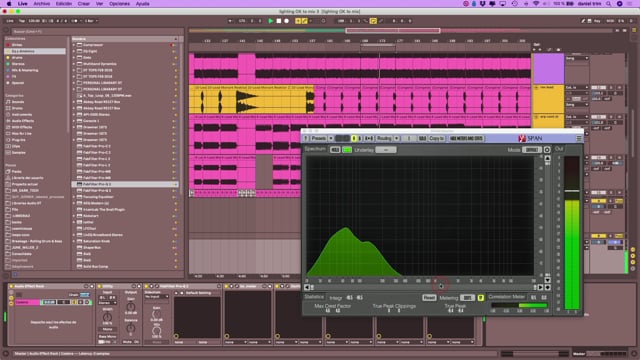Click the arrangement overview loop region bar
Viewport: 640px width, 360px height.
click(x=393, y=31)
